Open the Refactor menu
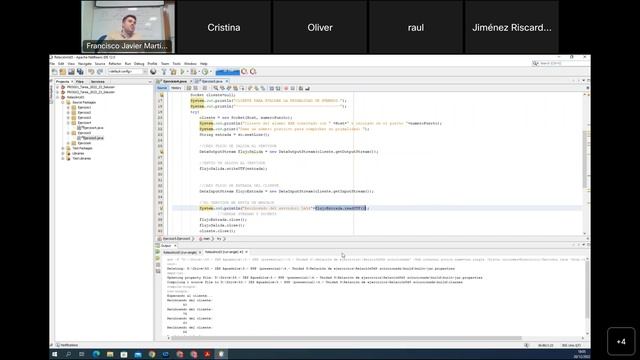This screenshot has height=360, width=640. [115, 64]
